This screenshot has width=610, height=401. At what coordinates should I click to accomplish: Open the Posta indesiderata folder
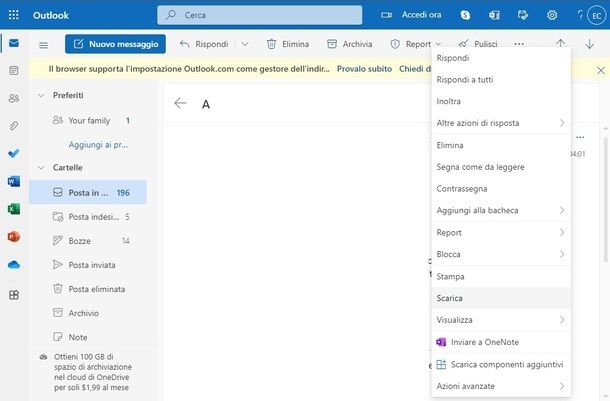coord(92,216)
